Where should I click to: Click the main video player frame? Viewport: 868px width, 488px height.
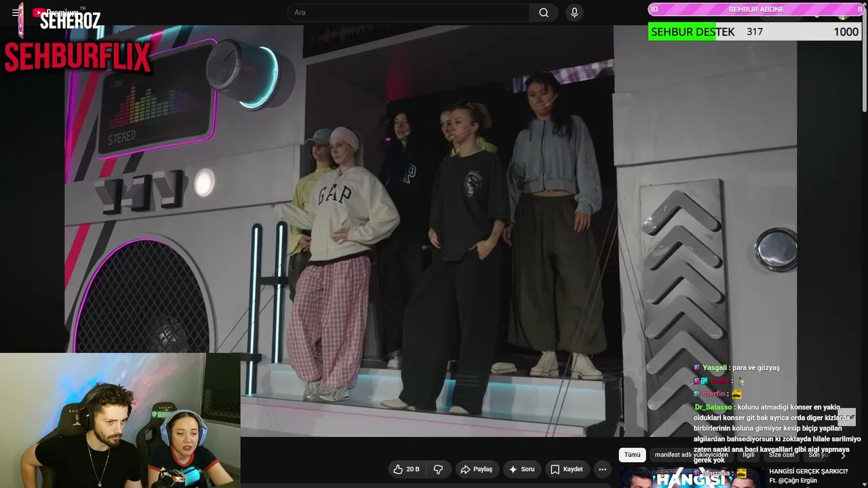click(x=431, y=231)
